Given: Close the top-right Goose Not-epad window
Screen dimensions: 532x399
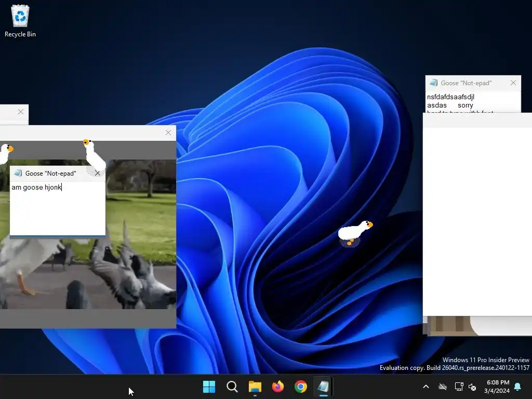Looking at the screenshot, I should 513,83.
